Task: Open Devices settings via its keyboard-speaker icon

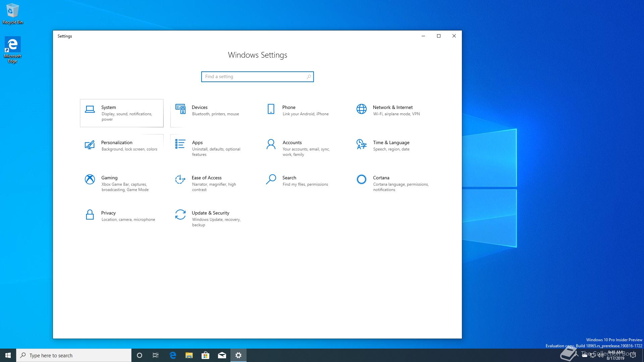Action: [x=180, y=109]
